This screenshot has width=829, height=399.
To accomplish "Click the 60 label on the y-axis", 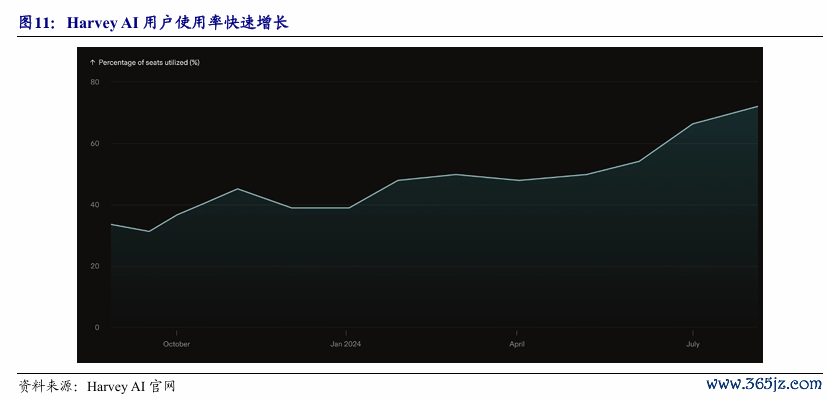I will (x=95, y=144).
